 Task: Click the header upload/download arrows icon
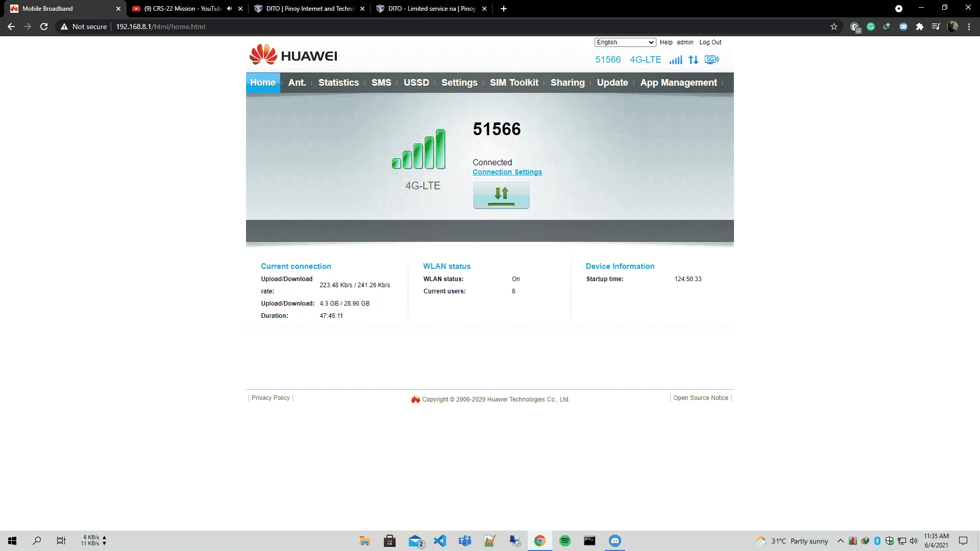pos(693,60)
